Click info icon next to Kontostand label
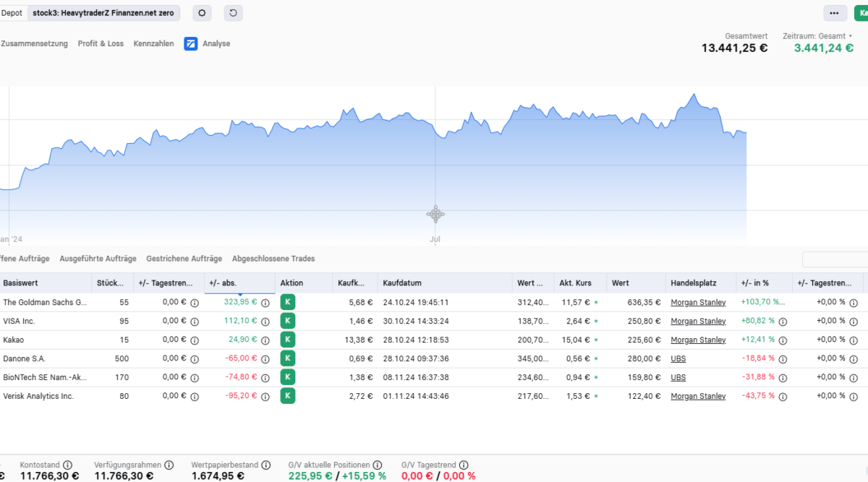 click(67, 465)
